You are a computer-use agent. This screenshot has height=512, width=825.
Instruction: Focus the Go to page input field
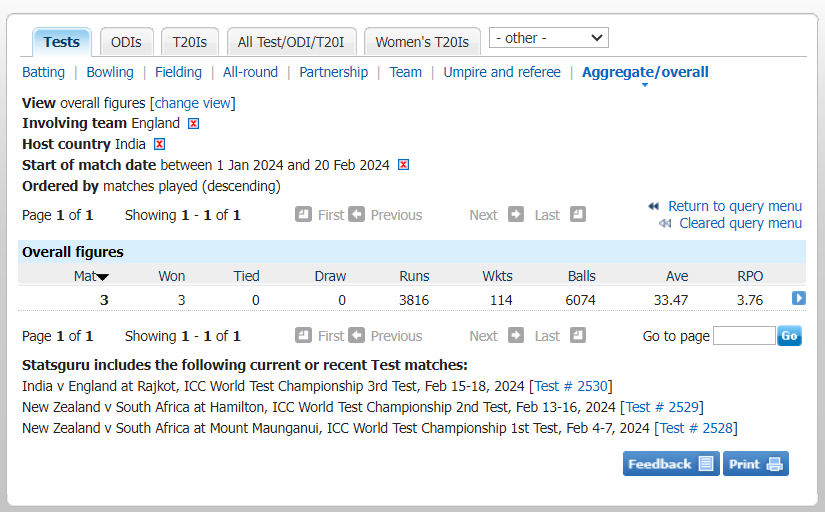(x=744, y=336)
